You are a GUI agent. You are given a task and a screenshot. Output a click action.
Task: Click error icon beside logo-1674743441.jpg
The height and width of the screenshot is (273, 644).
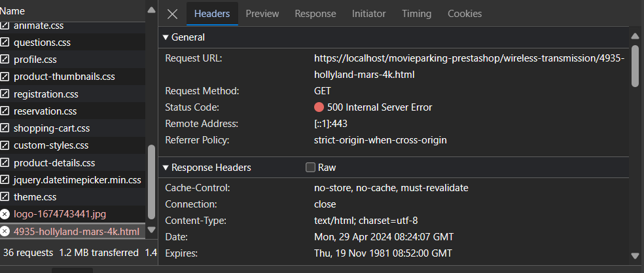coord(5,214)
